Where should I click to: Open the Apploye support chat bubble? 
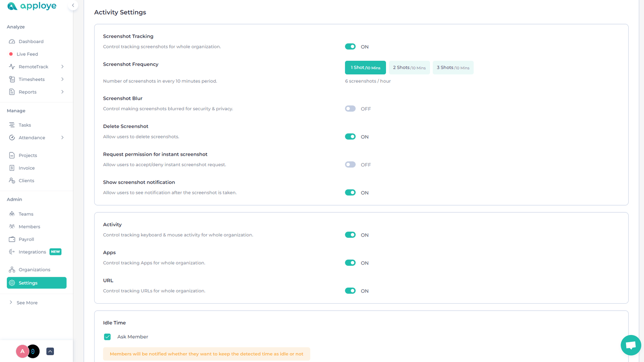click(630, 345)
